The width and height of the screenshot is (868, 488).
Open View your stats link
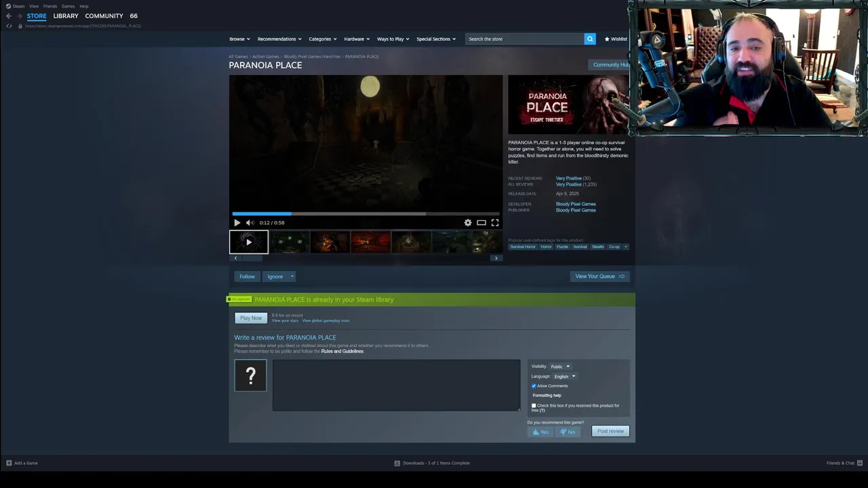point(285,321)
